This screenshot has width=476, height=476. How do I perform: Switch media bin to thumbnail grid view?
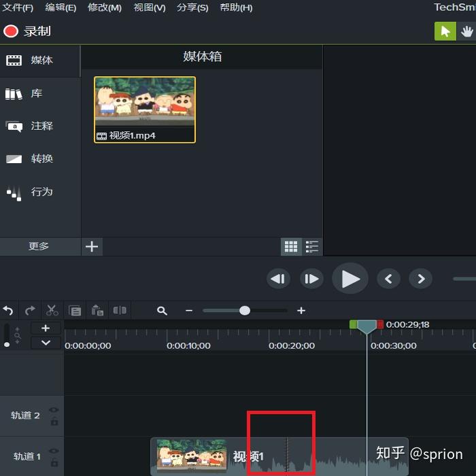point(291,246)
